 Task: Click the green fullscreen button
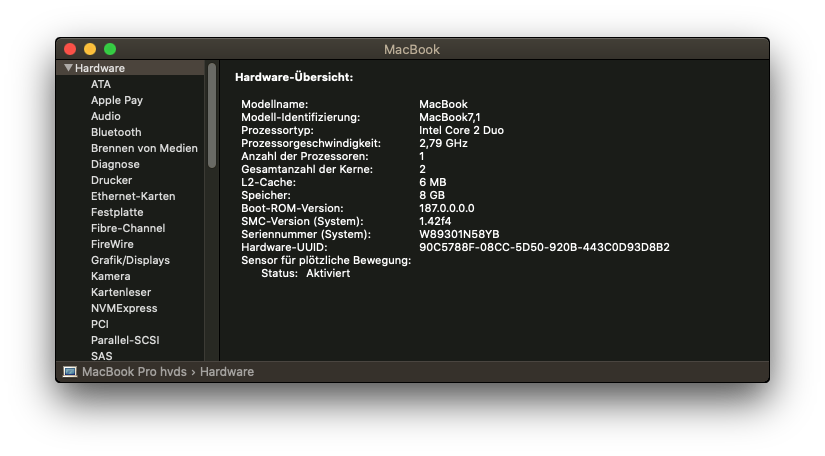pos(110,49)
